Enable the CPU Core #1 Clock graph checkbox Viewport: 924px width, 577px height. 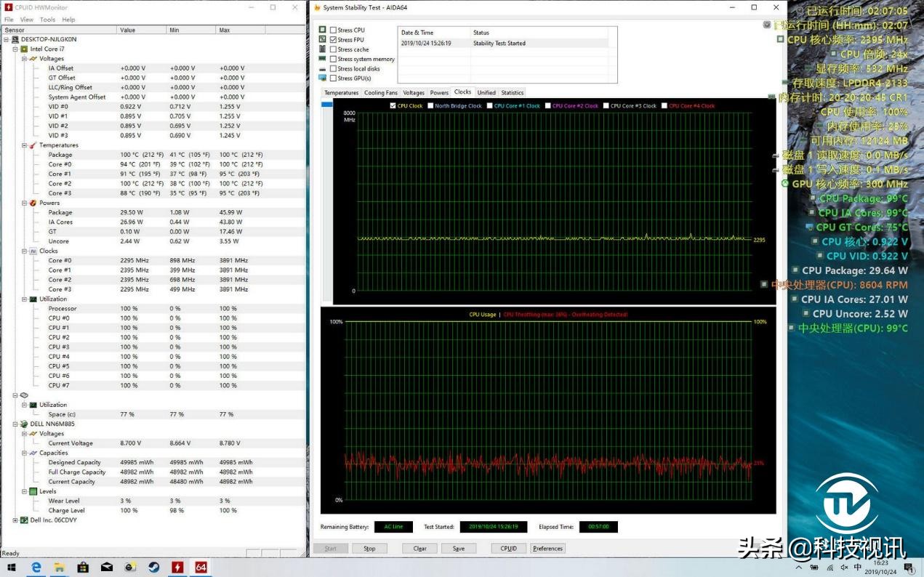(488, 105)
